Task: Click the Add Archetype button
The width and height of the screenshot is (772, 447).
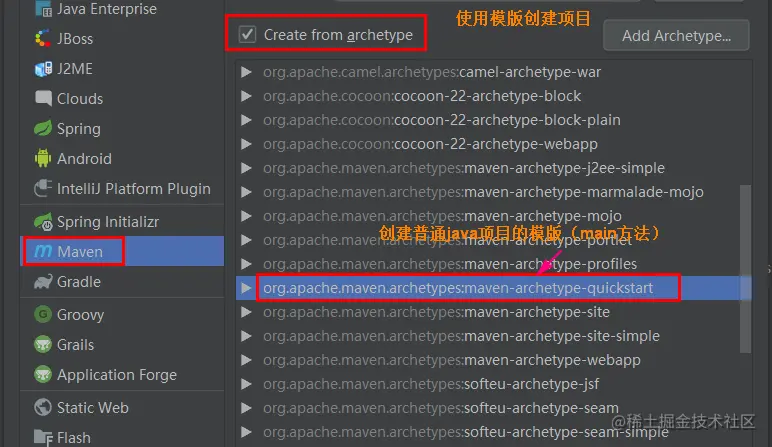Action: pyautogui.click(x=676, y=35)
